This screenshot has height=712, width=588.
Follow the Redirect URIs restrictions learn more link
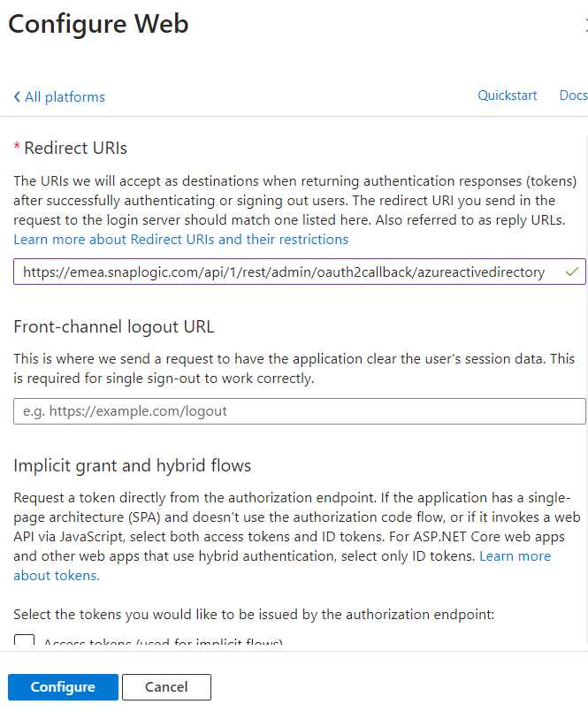click(x=179, y=239)
